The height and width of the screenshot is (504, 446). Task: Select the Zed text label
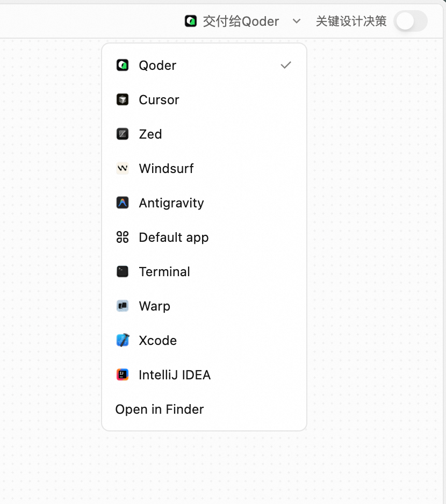click(x=150, y=134)
